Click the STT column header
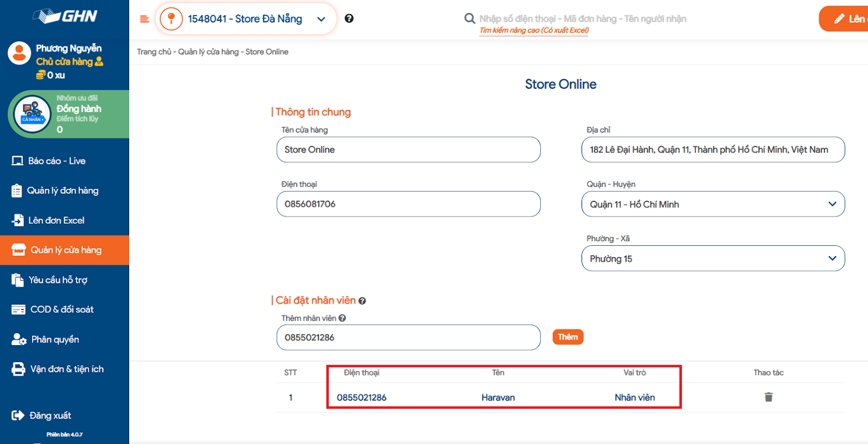The width and height of the screenshot is (868, 444). 291,372
